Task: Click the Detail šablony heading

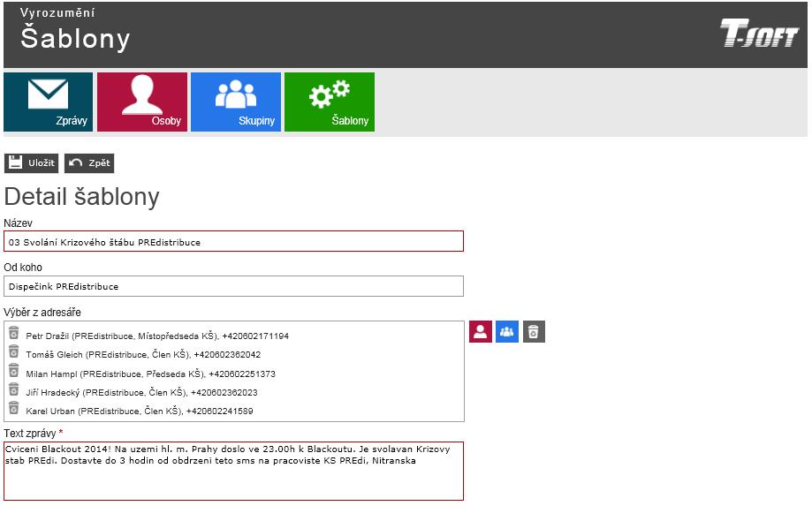Action: click(82, 197)
